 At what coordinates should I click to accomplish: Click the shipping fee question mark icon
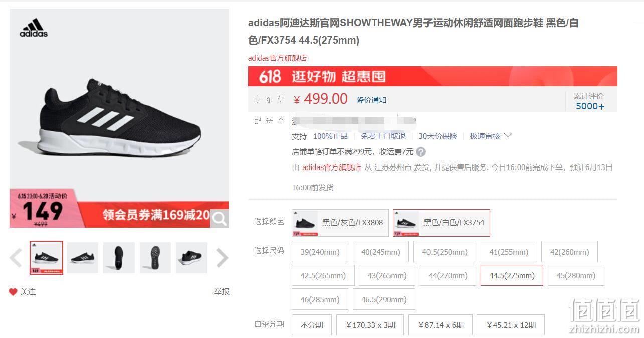point(421,152)
